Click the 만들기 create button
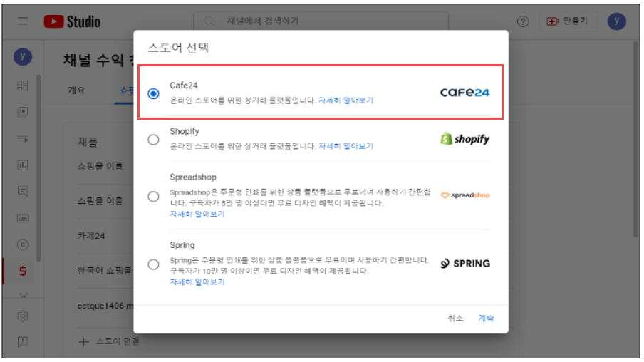644x362 pixels. (567, 21)
